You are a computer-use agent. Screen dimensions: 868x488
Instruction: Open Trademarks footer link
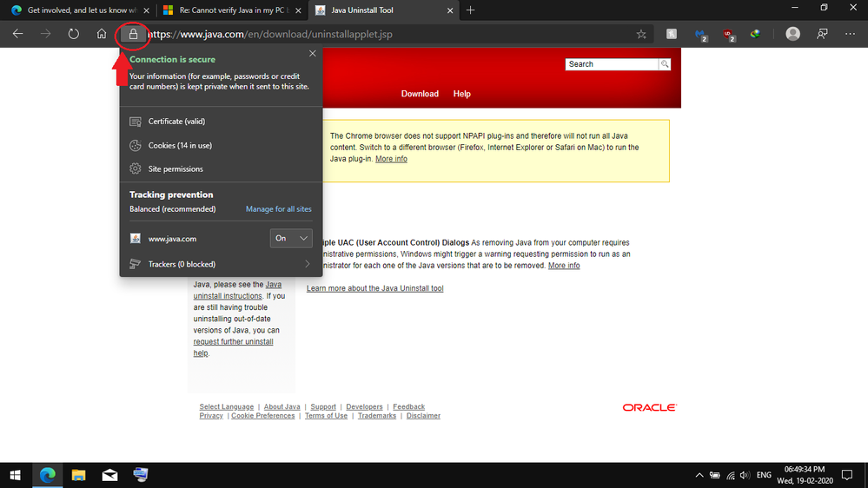pyautogui.click(x=377, y=416)
